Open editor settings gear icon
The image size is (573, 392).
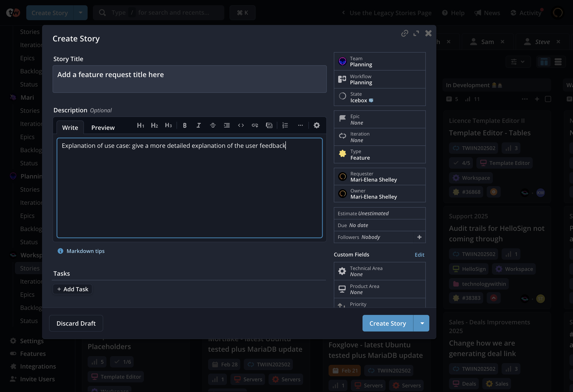click(x=317, y=125)
